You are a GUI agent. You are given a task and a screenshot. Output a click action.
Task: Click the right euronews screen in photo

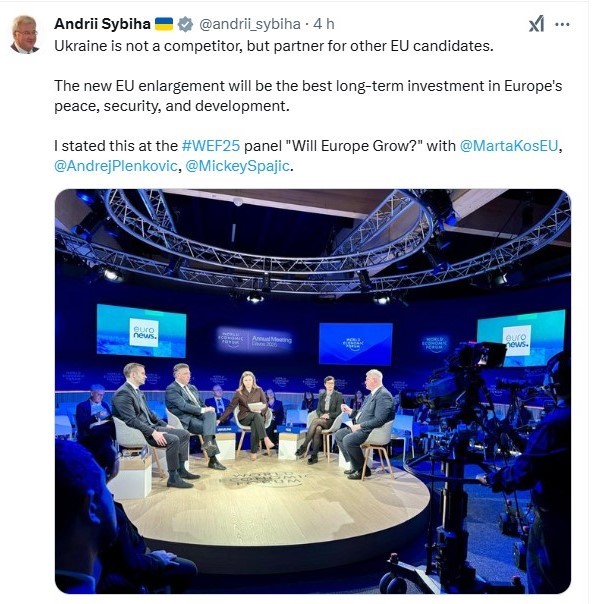521,338
